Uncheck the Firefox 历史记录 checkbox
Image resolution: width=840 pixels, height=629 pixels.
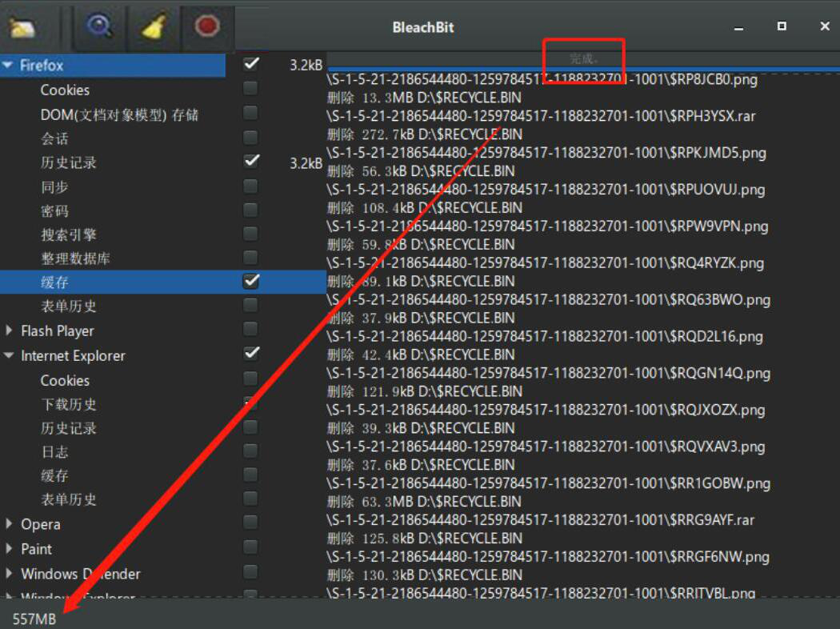point(250,161)
